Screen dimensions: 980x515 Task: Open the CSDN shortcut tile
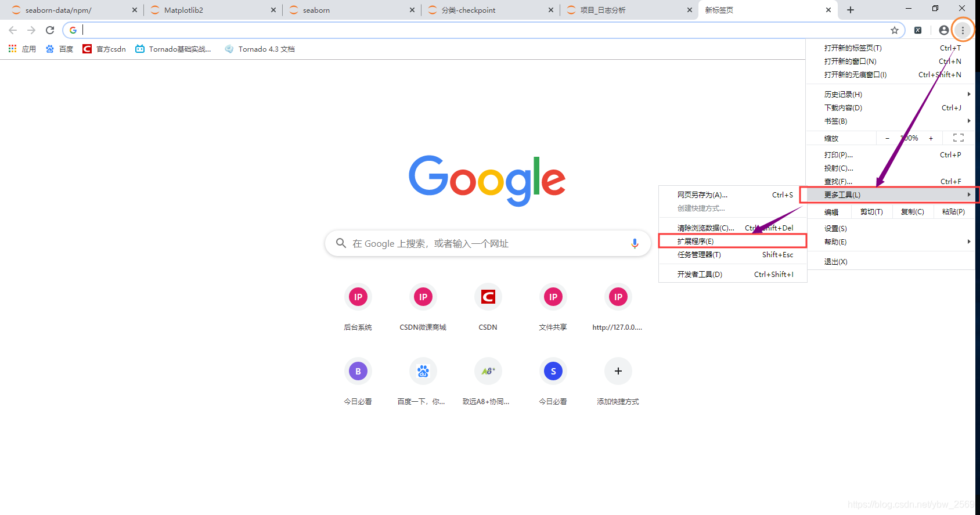[488, 308]
